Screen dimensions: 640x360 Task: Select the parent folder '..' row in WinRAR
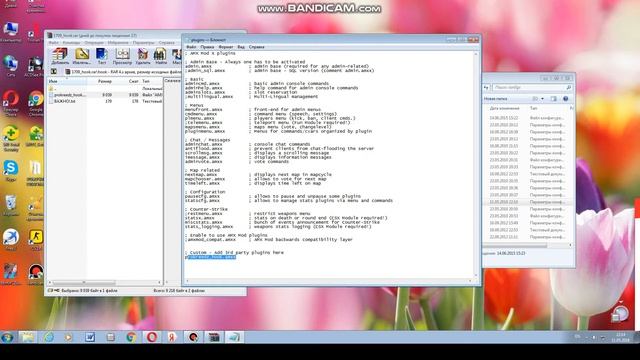(x=105, y=88)
